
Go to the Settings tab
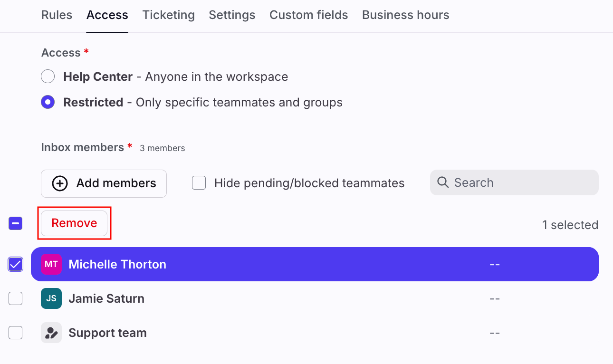[x=232, y=15]
